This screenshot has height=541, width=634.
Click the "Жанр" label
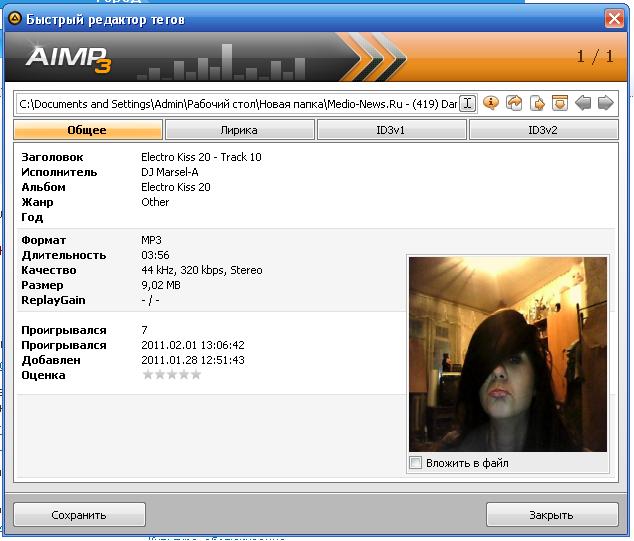pos(37,202)
